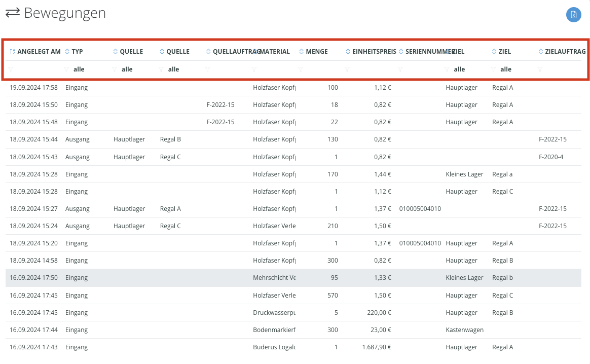Export movements with the Excel icon button
590x364 pixels.
click(573, 15)
